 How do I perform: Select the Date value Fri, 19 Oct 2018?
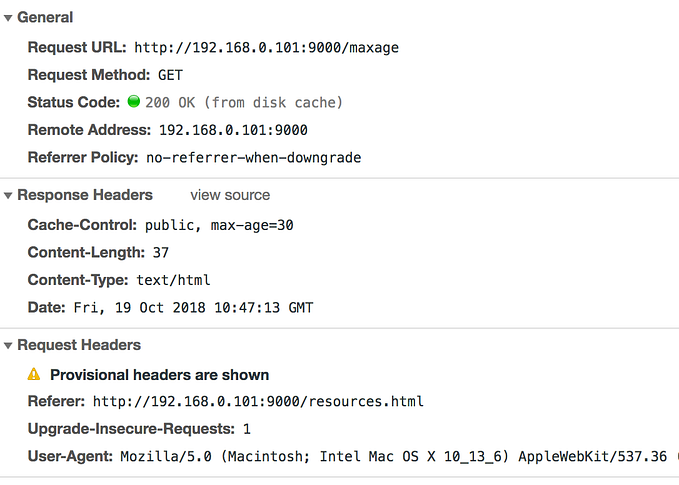click(x=193, y=307)
